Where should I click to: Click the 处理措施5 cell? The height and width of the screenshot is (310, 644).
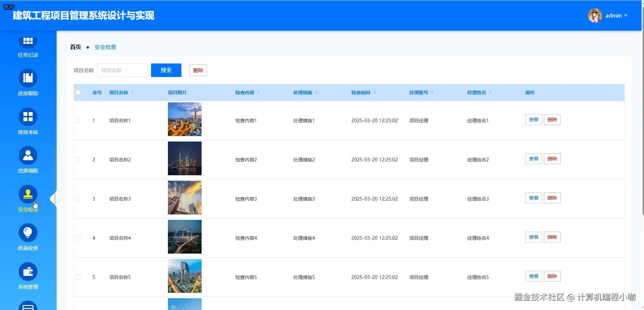point(304,277)
